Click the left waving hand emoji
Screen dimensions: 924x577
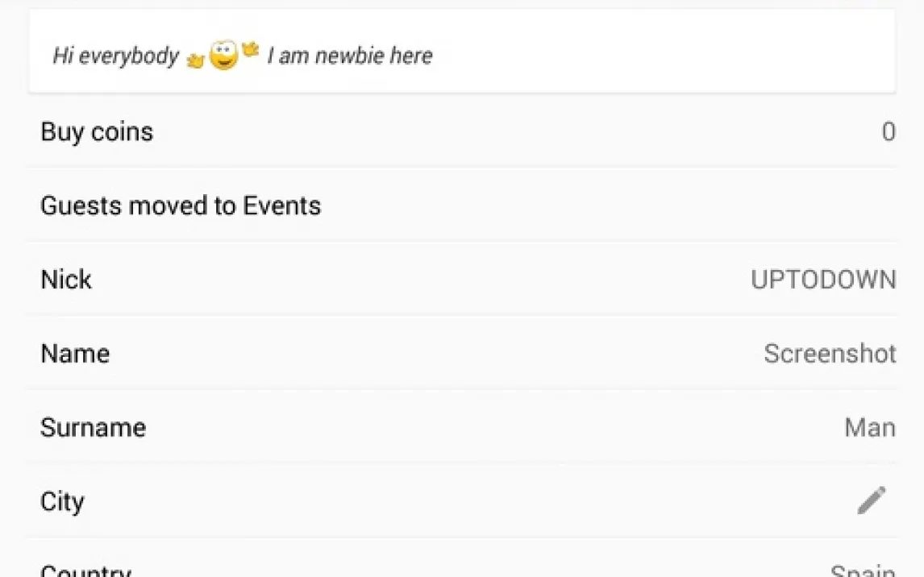pyautogui.click(x=195, y=60)
